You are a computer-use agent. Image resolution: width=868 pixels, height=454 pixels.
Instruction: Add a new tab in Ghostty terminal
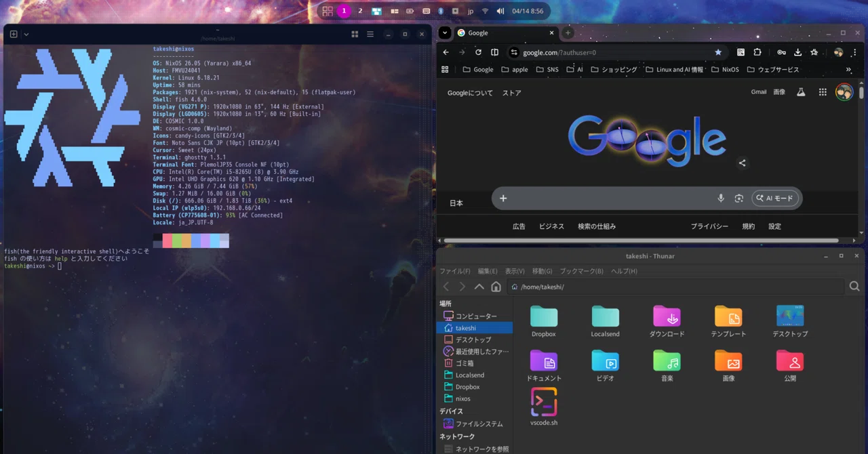pos(14,34)
